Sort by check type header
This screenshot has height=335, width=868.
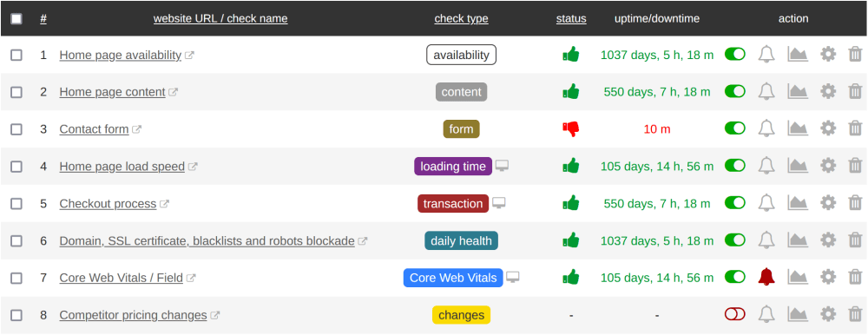pos(461,18)
